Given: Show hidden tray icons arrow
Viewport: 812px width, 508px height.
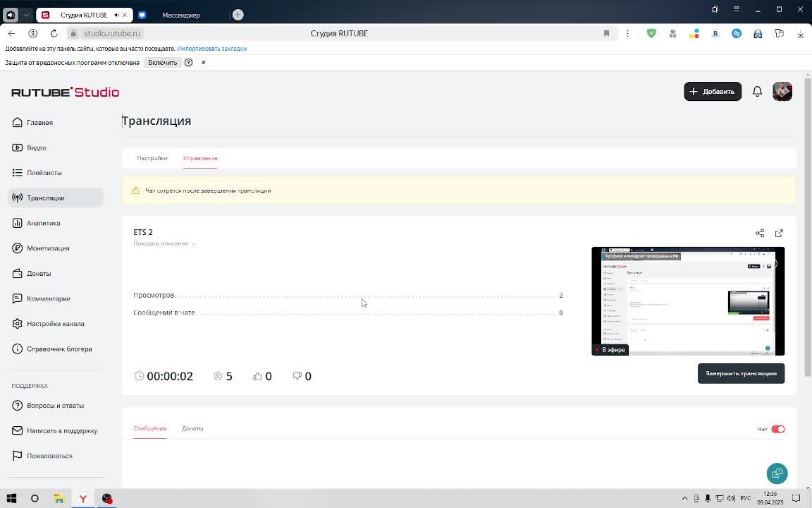Looking at the screenshot, I should coord(684,499).
